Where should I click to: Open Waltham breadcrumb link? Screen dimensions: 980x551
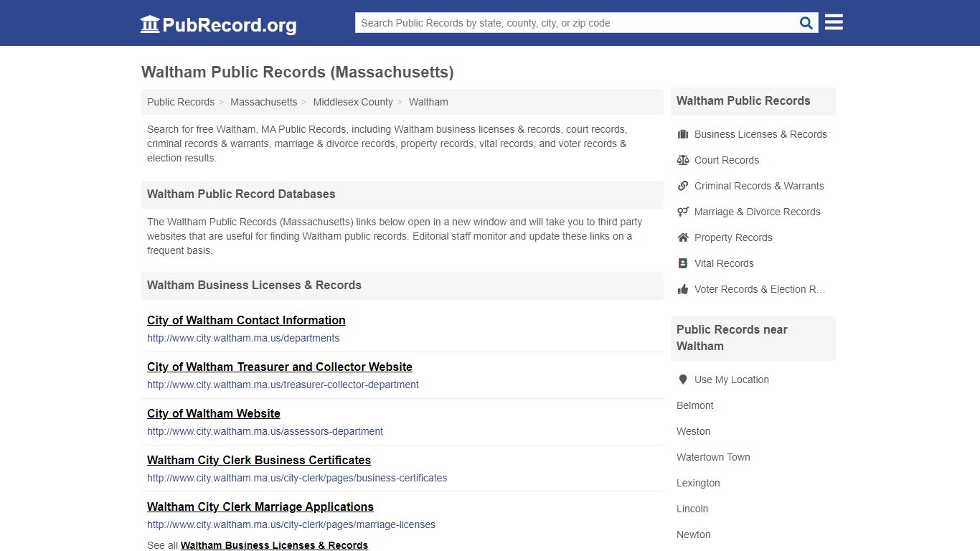click(x=428, y=102)
